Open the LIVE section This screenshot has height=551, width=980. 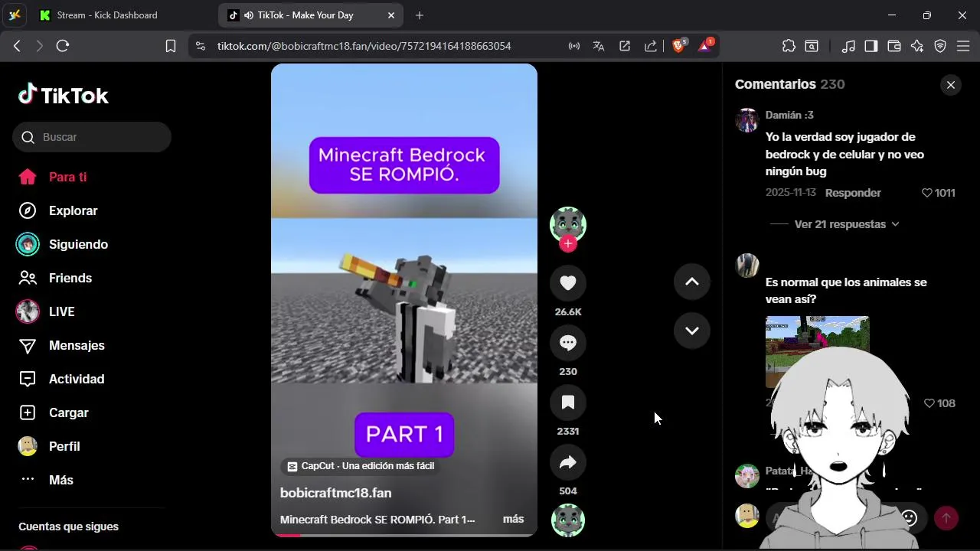click(46, 311)
